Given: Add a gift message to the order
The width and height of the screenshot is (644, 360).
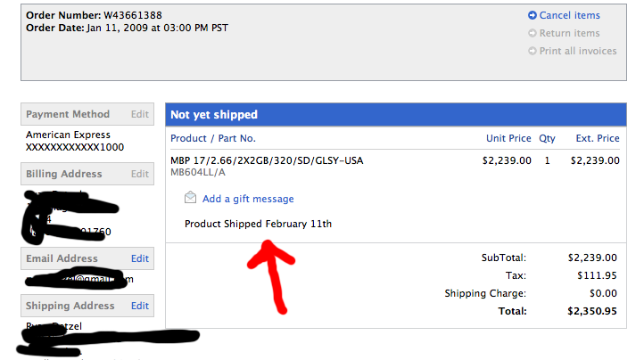Looking at the screenshot, I should click(248, 199).
